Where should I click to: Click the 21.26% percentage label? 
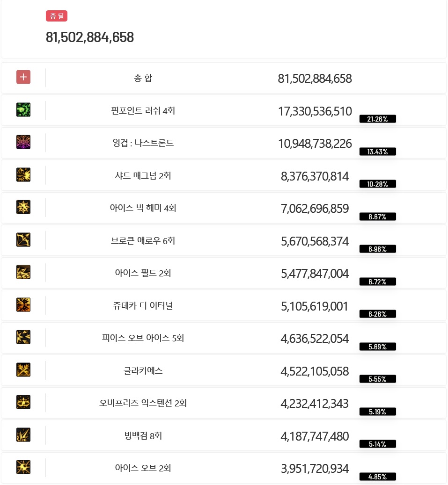click(377, 119)
